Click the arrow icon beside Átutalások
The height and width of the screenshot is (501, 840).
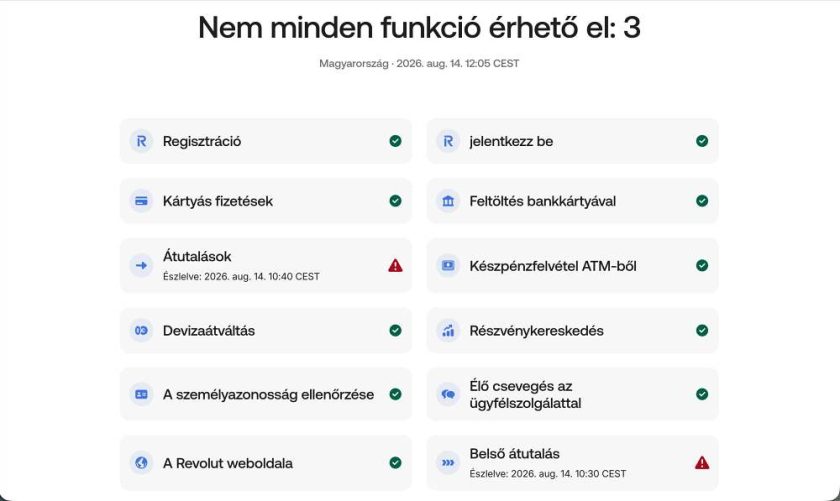(141, 265)
